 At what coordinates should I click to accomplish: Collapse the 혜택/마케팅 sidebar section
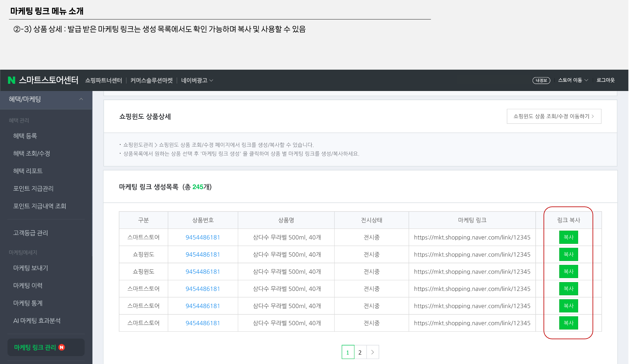coord(81,99)
